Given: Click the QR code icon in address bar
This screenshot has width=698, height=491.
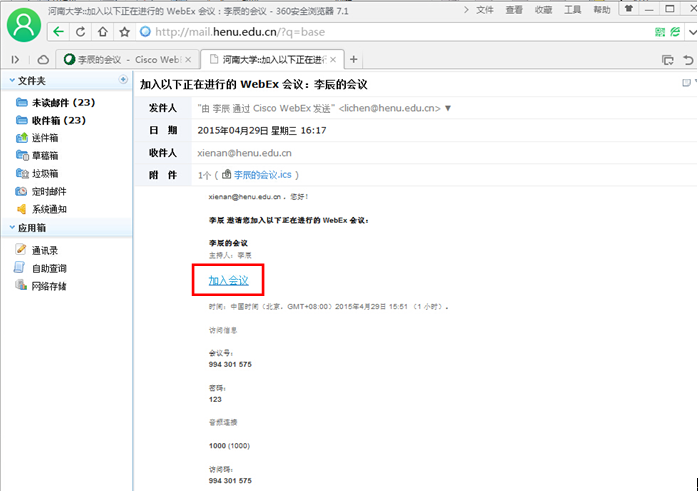Looking at the screenshot, I should click(660, 32).
